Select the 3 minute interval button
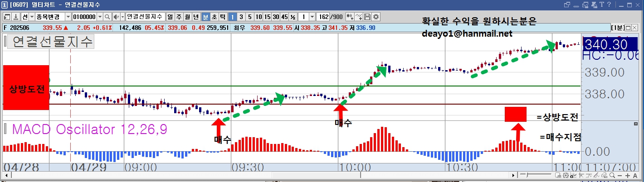The height and width of the screenshot is (182, 644). (241, 17)
